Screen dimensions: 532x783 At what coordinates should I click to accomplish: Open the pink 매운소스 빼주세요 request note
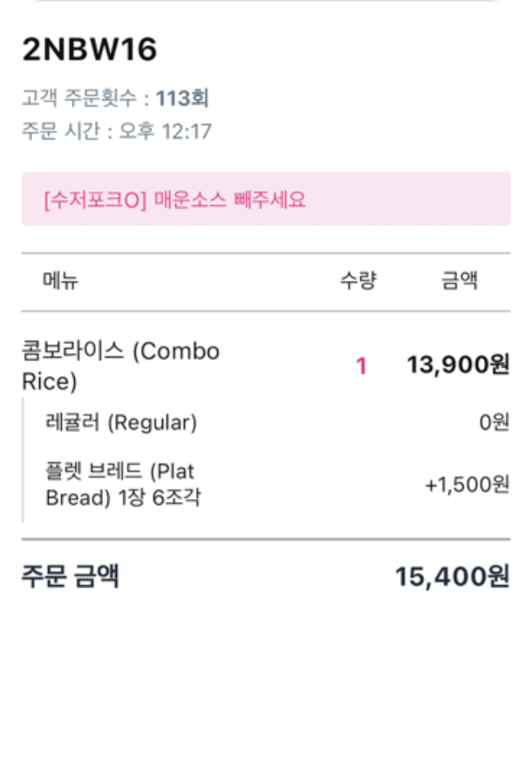point(265,199)
